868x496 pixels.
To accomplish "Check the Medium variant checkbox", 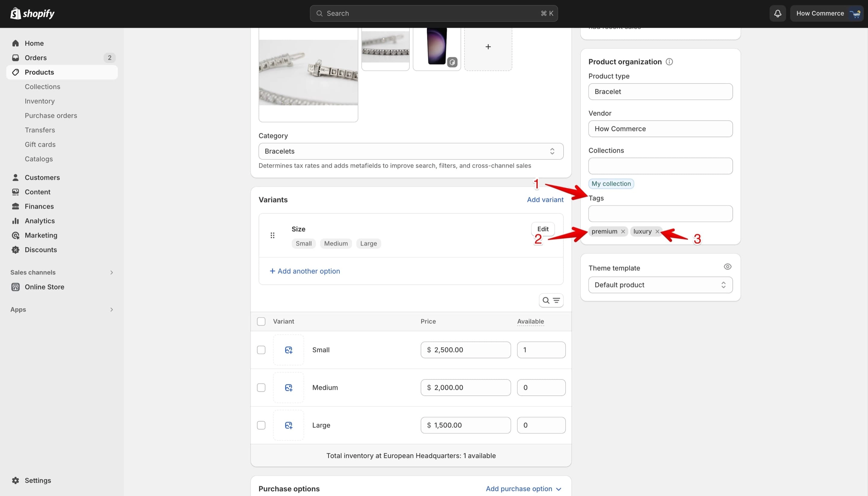I will pyautogui.click(x=261, y=388).
